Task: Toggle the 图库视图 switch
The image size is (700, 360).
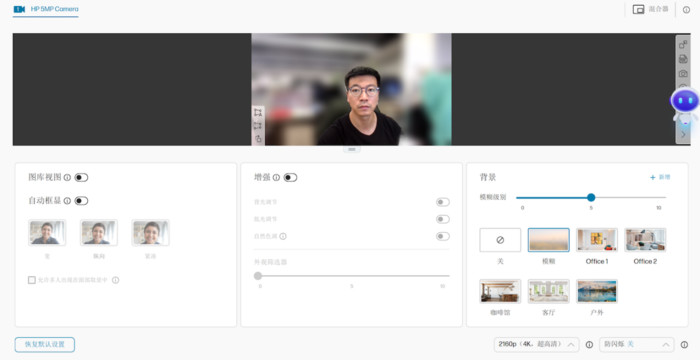Action: tap(81, 178)
